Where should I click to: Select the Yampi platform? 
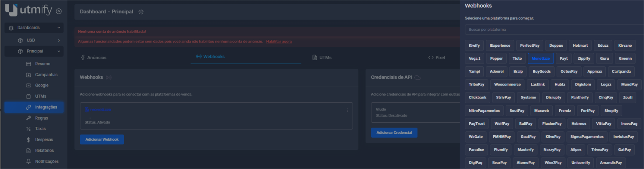[x=474, y=72]
